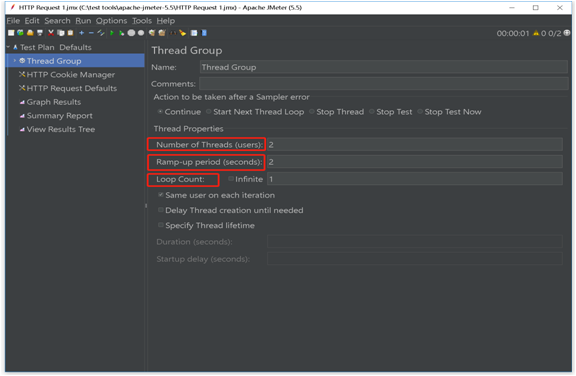Open the Edit menu
The width and height of the screenshot is (576, 376).
coord(32,21)
